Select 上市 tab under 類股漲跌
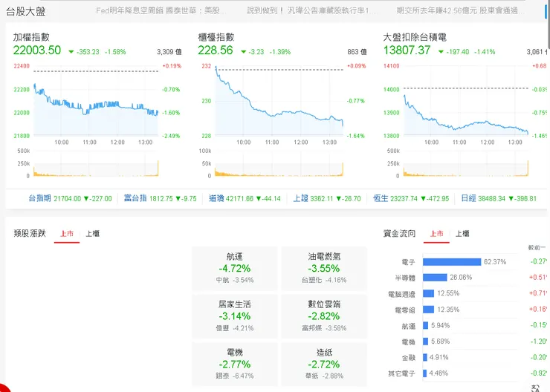The height and width of the screenshot is (392, 550). point(67,234)
